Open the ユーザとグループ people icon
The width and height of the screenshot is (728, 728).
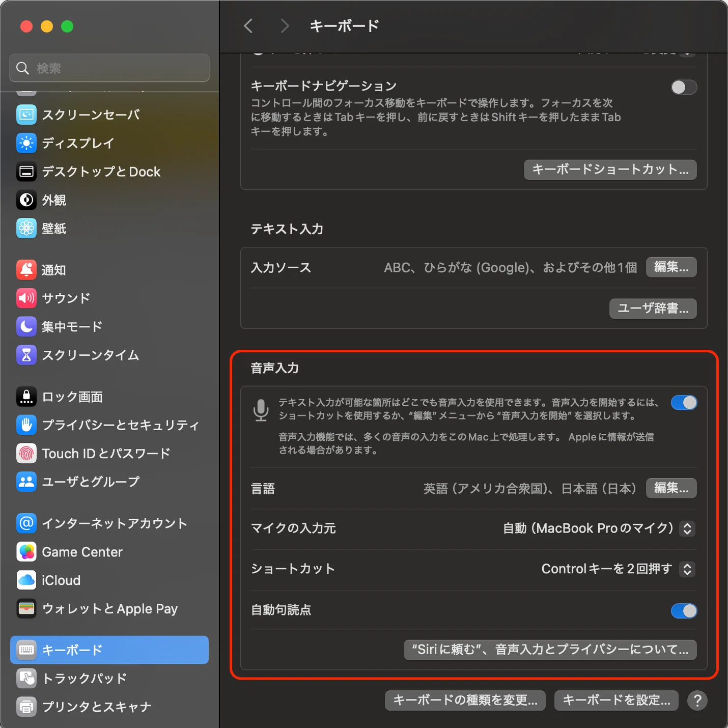26,482
